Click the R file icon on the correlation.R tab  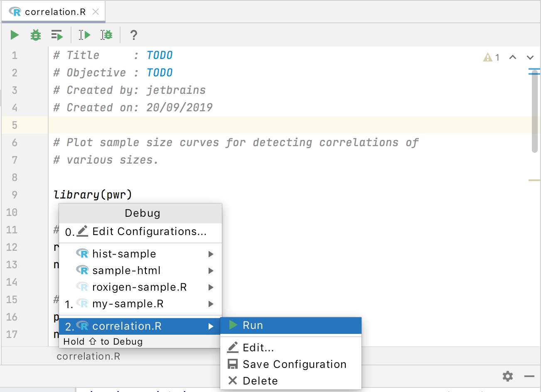coord(15,12)
